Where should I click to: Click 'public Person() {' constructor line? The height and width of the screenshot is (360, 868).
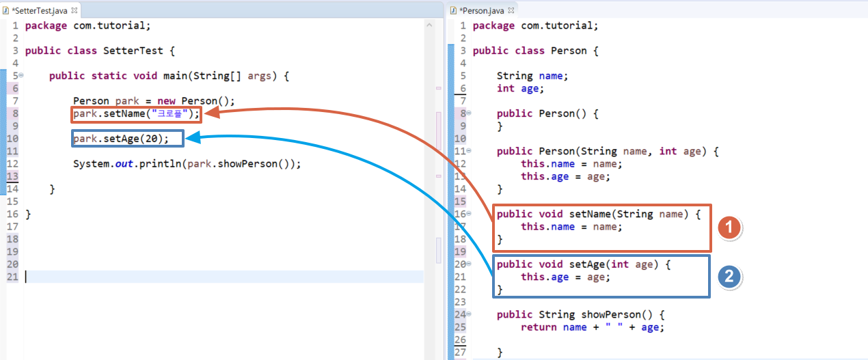coord(547,113)
